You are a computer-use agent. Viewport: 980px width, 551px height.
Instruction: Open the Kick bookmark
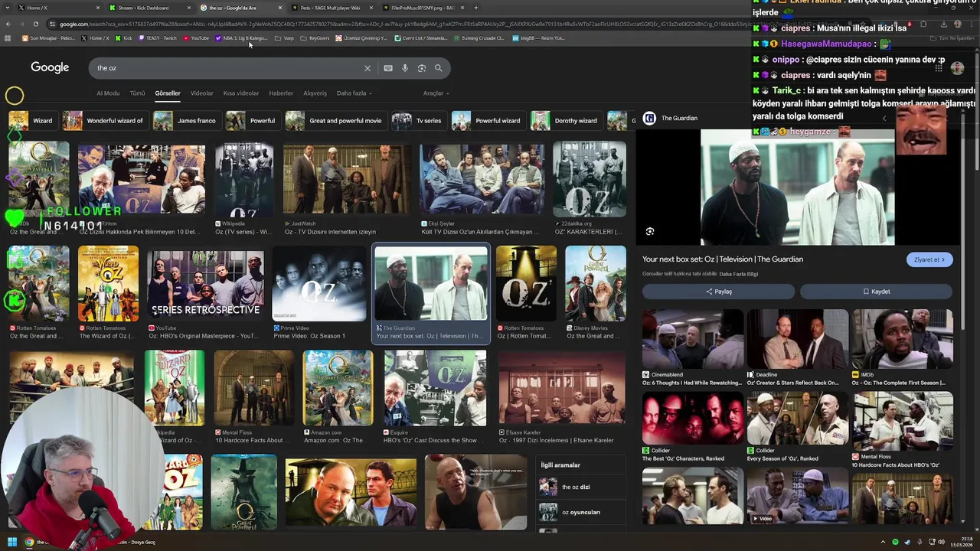pos(124,37)
